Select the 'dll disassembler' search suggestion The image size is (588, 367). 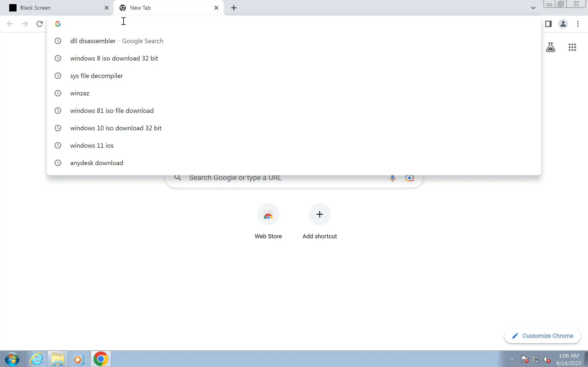[x=93, y=41]
